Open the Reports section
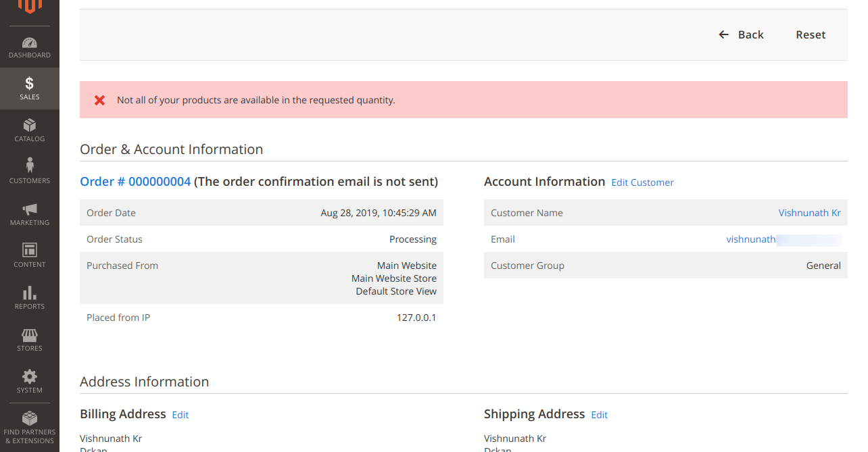Image resolution: width=868 pixels, height=452 pixels. (x=29, y=297)
